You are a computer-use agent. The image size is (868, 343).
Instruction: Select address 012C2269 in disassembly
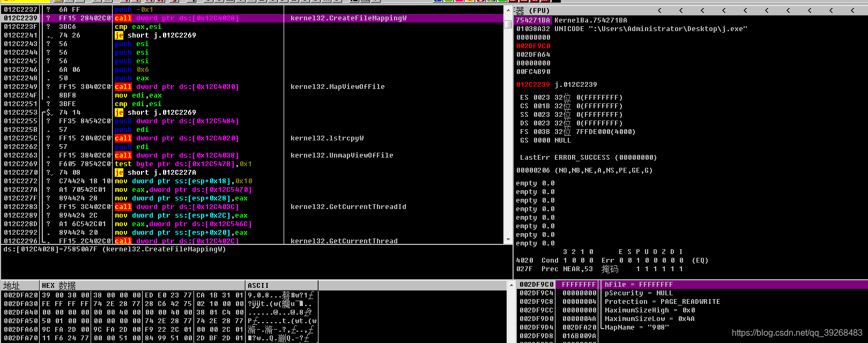point(20,164)
